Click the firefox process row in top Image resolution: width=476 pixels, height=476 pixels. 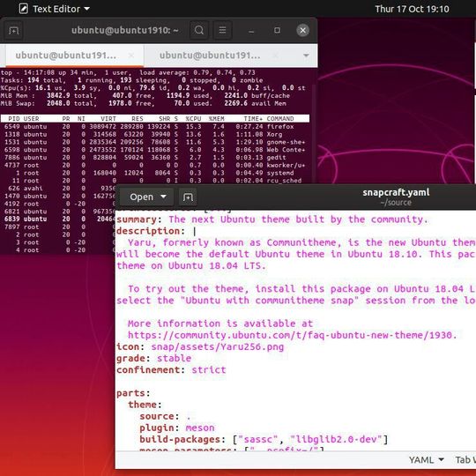click(155, 127)
